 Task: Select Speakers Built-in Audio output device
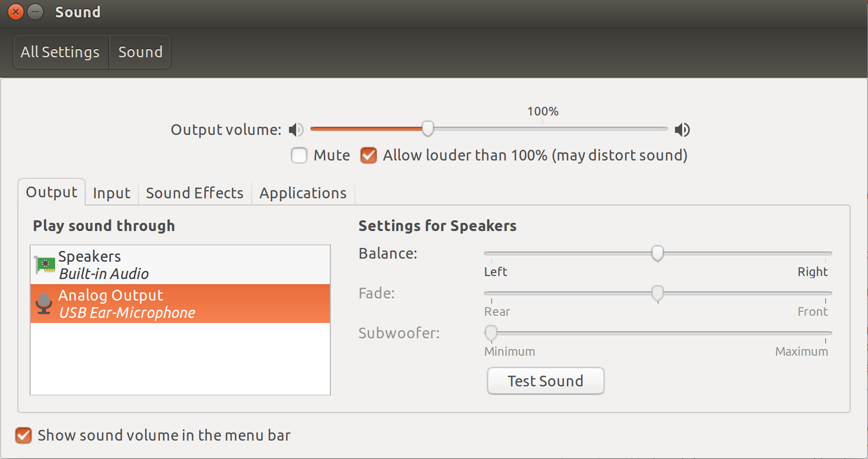pyautogui.click(x=180, y=265)
